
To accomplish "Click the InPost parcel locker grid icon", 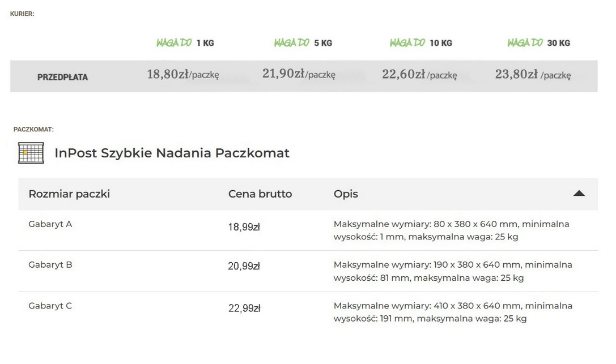I will pyautogui.click(x=31, y=153).
